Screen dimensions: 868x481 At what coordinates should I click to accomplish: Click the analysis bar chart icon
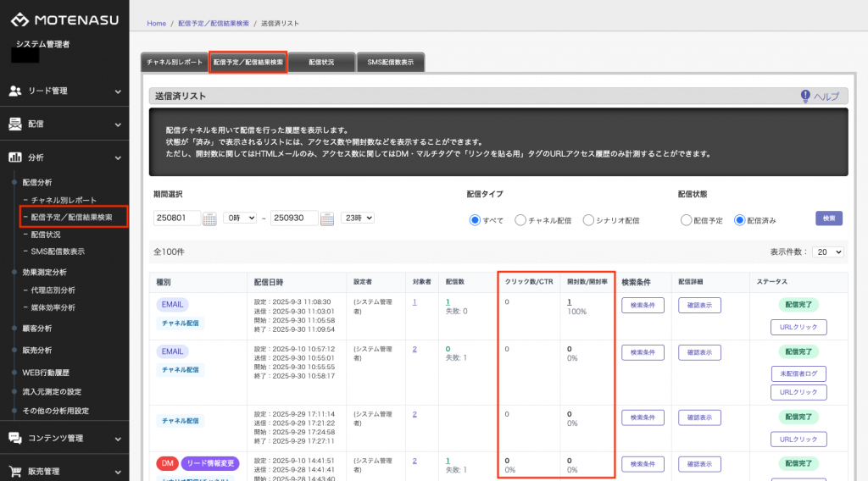tap(15, 157)
